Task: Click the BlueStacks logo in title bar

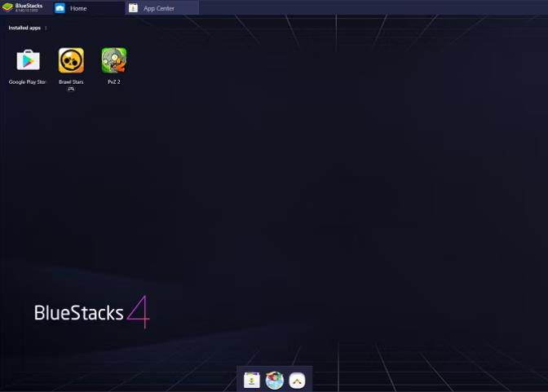Action: tap(7, 7)
